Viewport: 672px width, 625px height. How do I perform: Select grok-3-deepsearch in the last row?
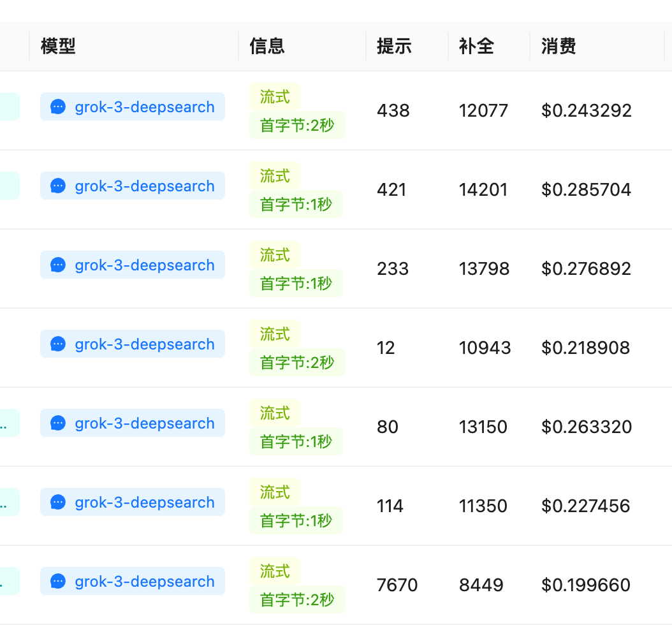coord(132,581)
